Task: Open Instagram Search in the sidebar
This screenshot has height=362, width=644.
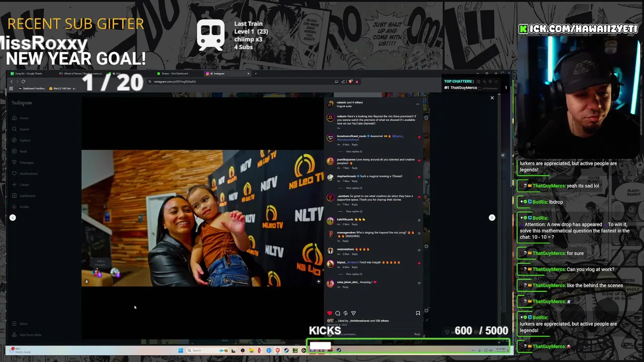Action: [21, 129]
